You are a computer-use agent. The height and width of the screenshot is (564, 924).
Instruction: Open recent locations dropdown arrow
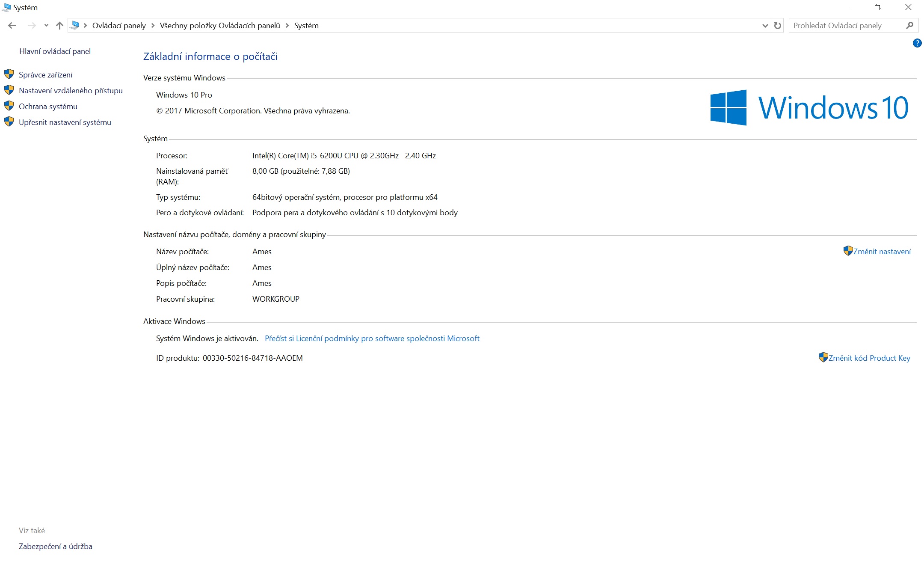[46, 26]
